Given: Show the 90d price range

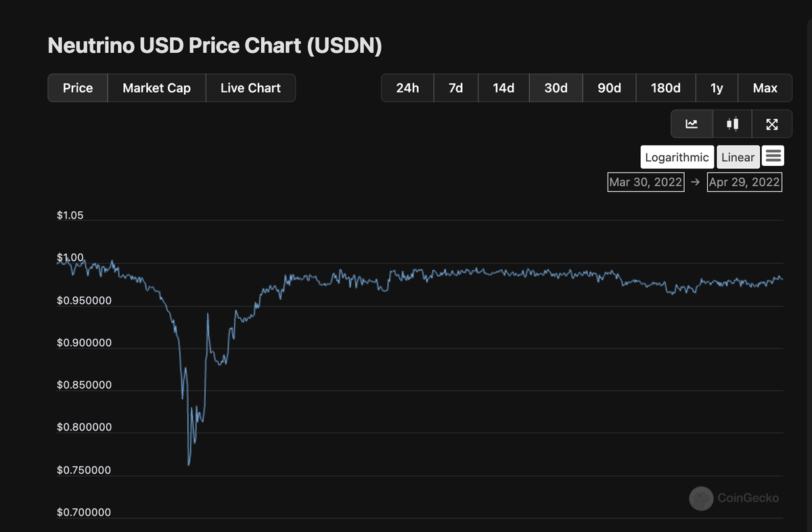Looking at the screenshot, I should 609,88.
